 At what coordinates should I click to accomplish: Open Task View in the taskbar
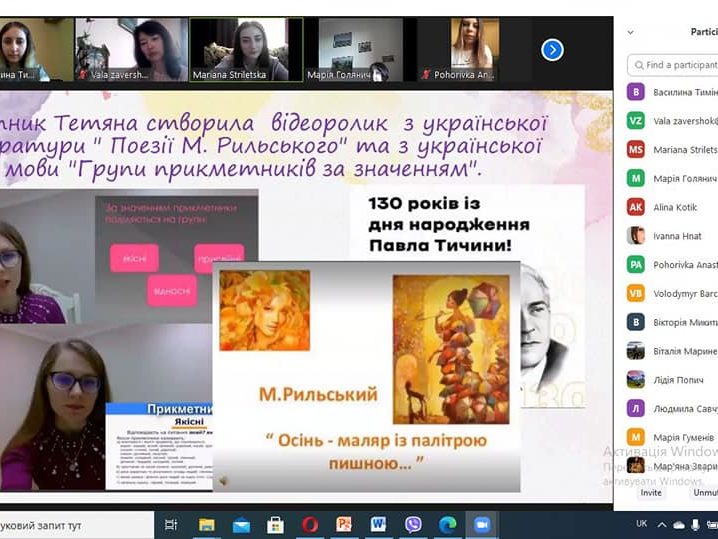(171, 524)
